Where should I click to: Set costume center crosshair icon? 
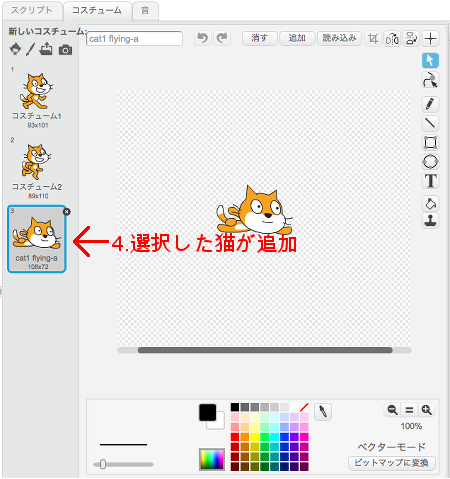(x=431, y=39)
